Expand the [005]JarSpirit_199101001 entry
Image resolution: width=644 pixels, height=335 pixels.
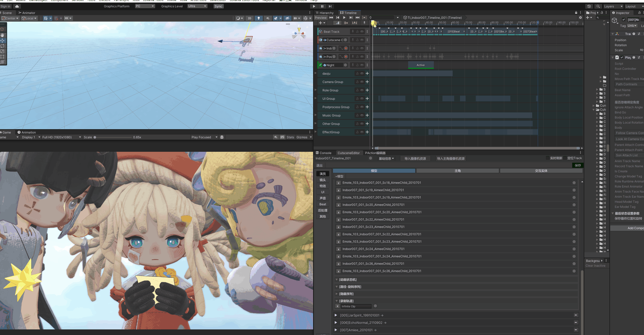336,315
